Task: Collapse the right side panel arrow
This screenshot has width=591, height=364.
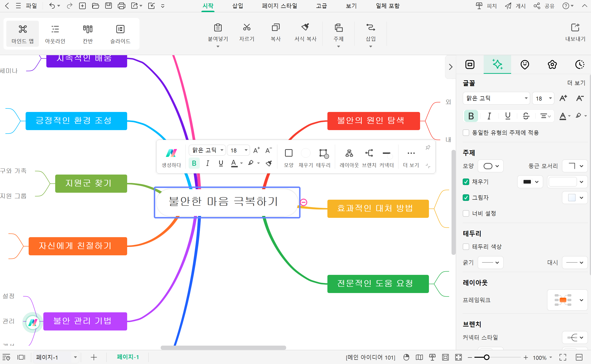Action: coord(450,67)
